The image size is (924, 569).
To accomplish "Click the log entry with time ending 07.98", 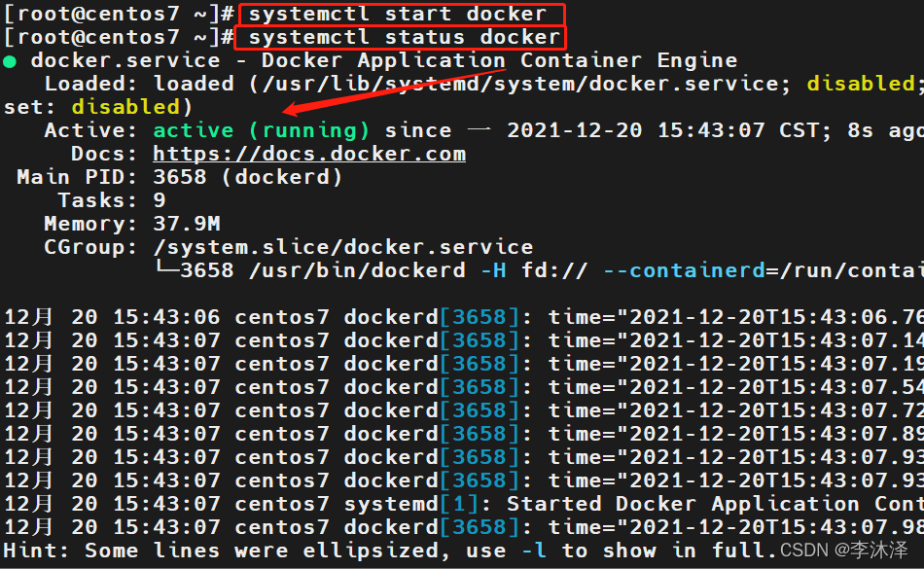I will click(x=462, y=527).
